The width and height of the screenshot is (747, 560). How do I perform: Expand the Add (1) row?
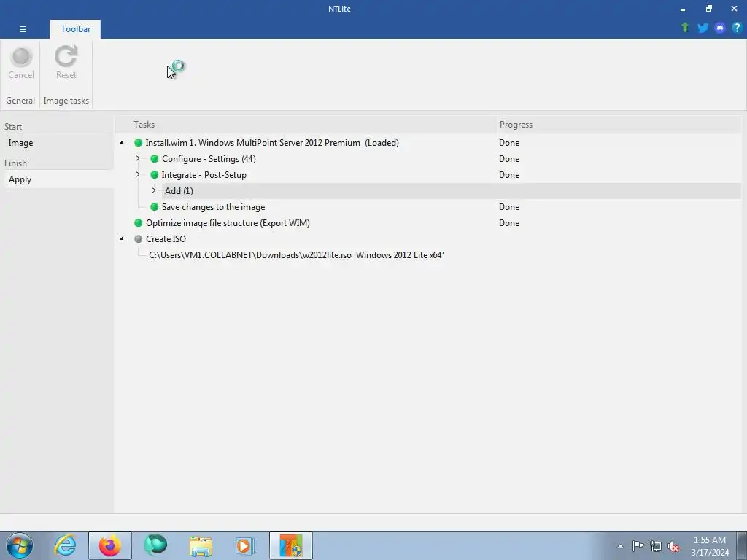153,190
